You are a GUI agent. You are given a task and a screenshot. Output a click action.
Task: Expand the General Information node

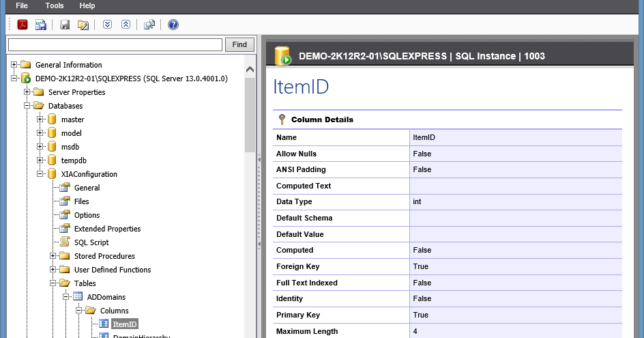[x=14, y=65]
